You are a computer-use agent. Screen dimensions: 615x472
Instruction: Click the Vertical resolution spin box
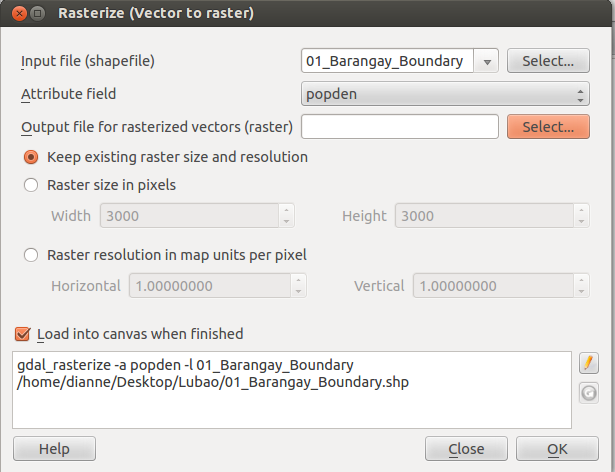(x=501, y=286)
